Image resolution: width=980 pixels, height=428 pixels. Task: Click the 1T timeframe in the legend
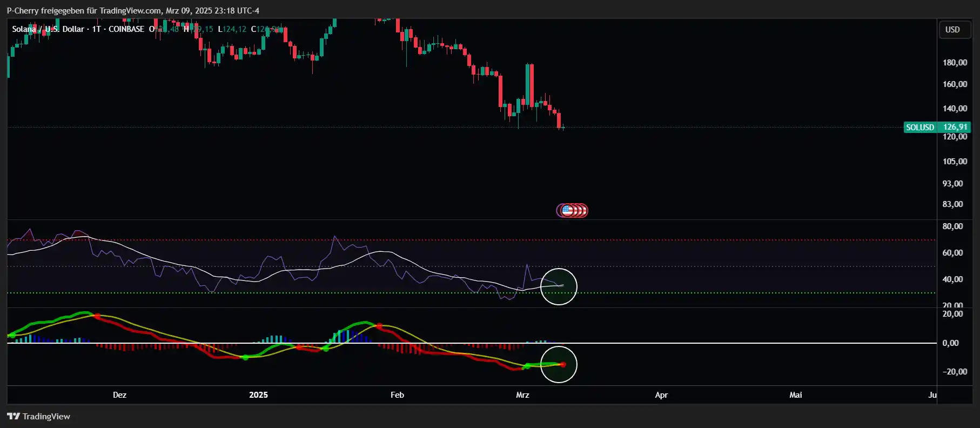97,29
